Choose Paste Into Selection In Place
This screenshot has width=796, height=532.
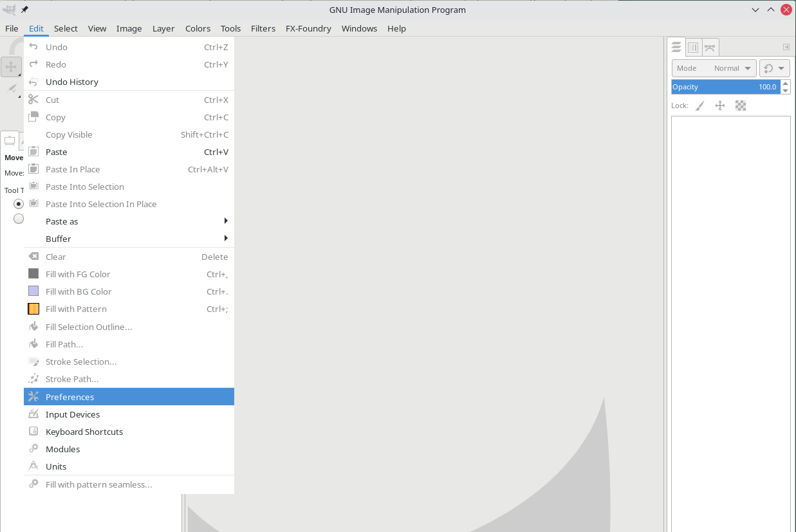point(129,204)
